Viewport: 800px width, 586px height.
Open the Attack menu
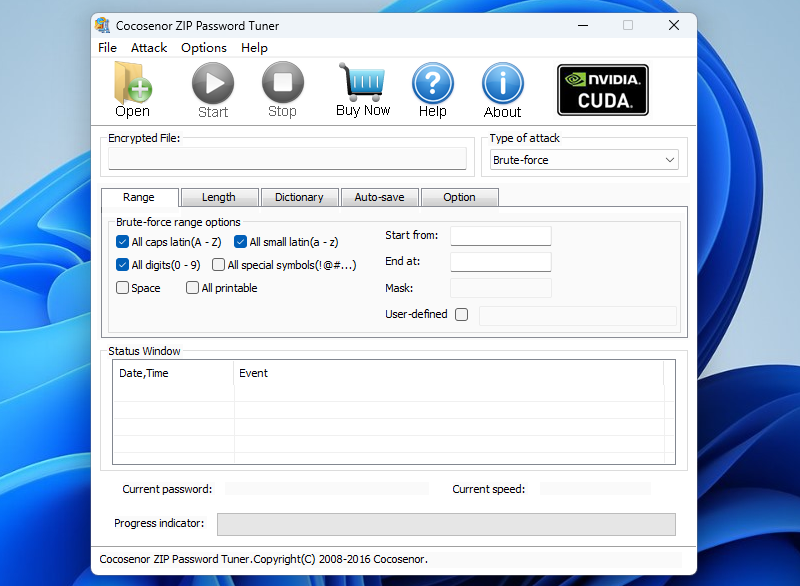149,47
